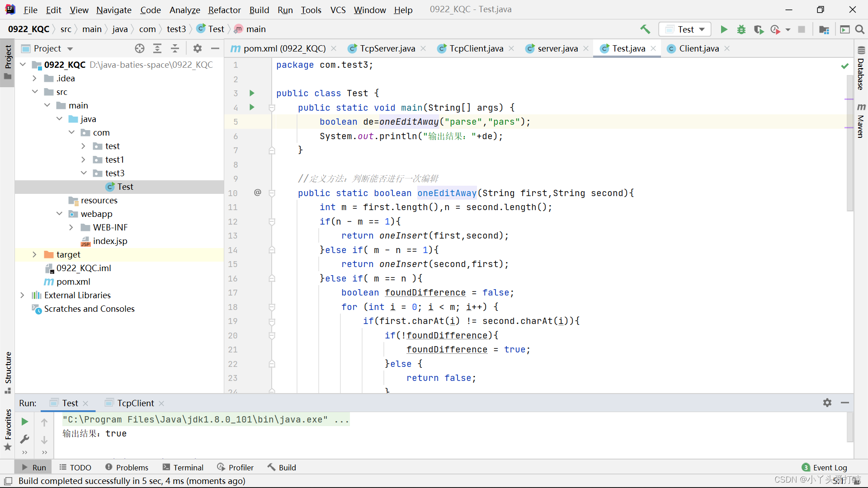Click the Run console vertical scrollbar
The image size is (868, 488).
click(850, 427)
